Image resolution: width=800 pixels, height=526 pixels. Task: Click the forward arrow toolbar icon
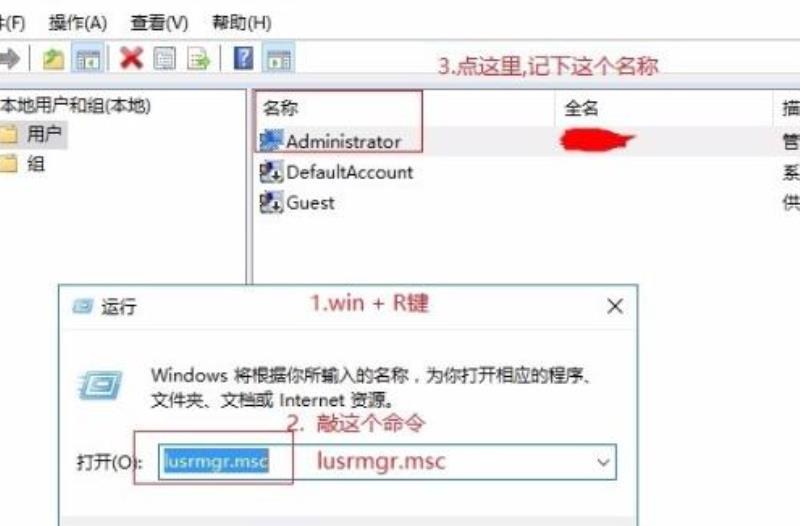click(9, 58)
